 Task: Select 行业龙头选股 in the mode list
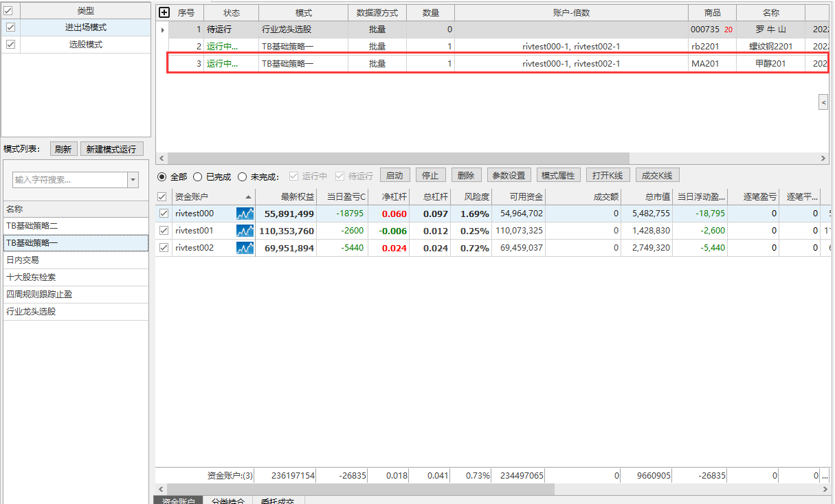click(31, 312)
